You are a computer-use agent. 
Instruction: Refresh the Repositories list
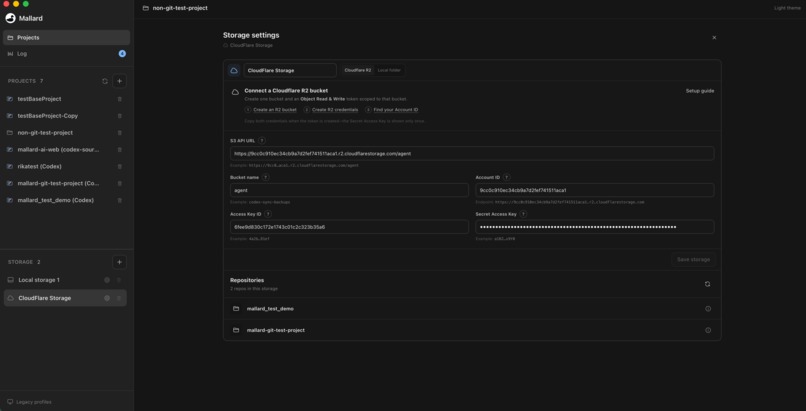[707, 284]
